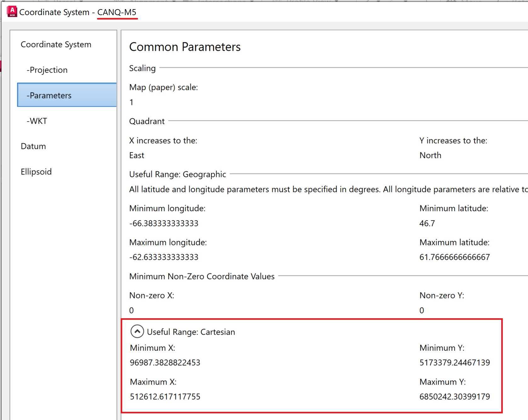Select Coordinate System in the sidebar
Image resolution: width=528 pixels, height=420 pixels.
coord(56,44)
